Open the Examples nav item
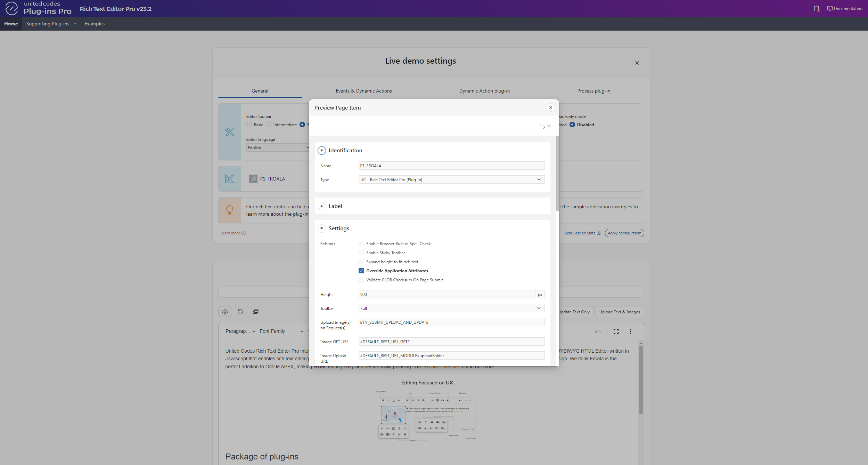868x465 pixels. pyautogui.click(x=95, y=24)
